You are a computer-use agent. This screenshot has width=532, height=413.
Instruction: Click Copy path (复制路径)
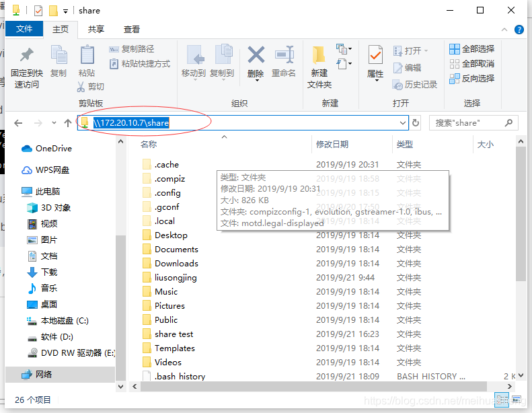132,49
